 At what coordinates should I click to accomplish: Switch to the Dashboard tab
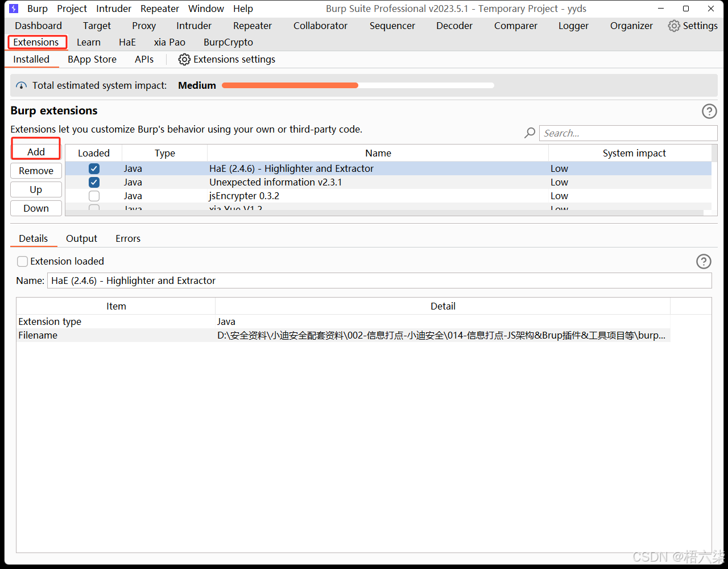tap(39, 26)
